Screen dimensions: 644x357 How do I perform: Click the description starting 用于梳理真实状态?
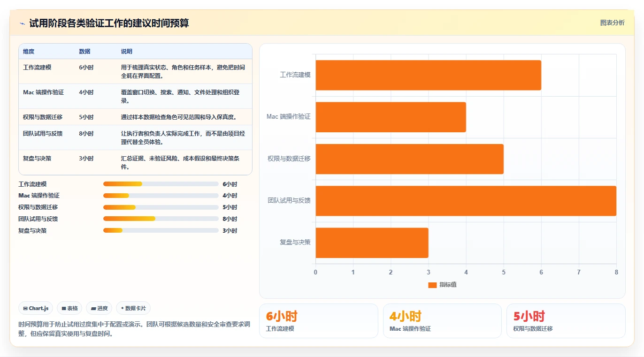(x=183, y=71)
